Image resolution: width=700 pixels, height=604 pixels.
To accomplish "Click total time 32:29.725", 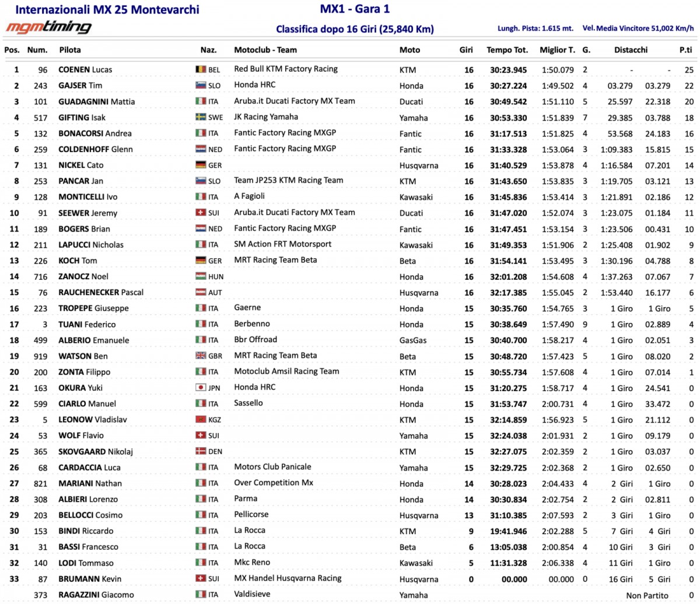I will 508,468.
